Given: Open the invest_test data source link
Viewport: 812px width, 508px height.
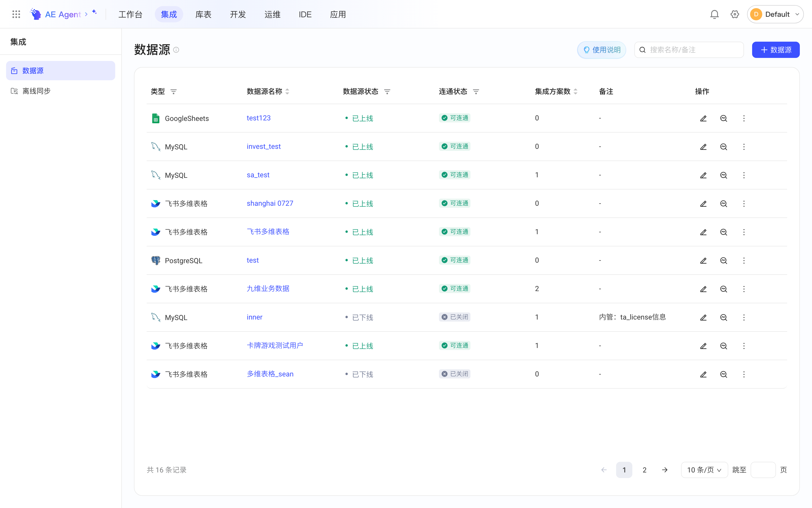Looking at the screenshot, I should [263, 147].
